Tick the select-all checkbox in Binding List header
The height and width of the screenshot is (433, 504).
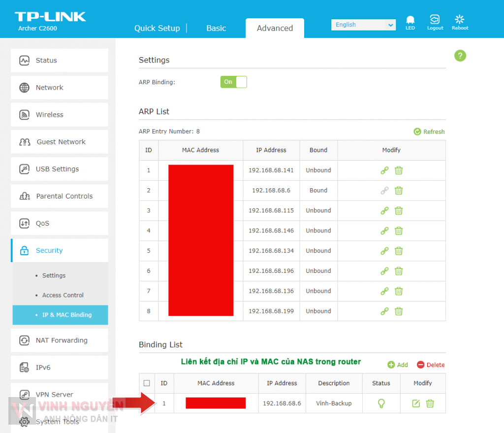[x=147, y=383]
